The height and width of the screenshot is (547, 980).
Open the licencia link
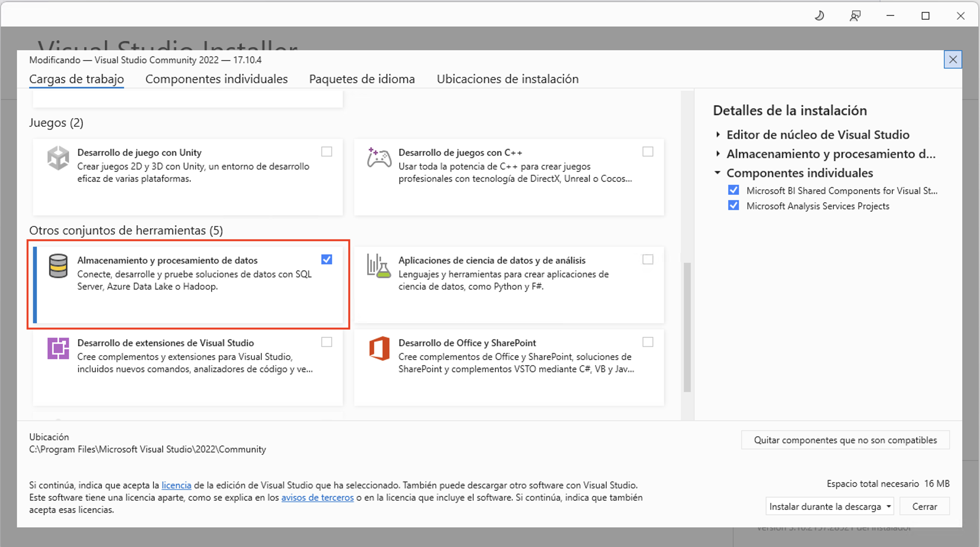[x=176, y=485]
